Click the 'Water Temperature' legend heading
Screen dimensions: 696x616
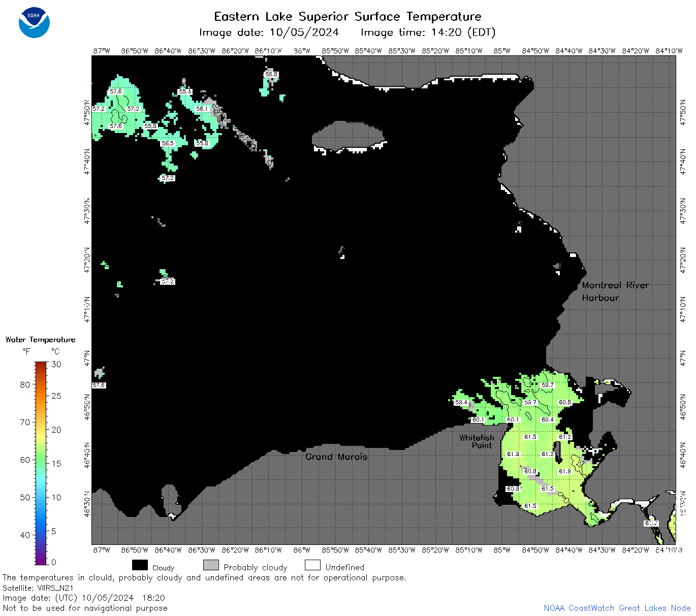pyautogui.click(x=40, y=340)
